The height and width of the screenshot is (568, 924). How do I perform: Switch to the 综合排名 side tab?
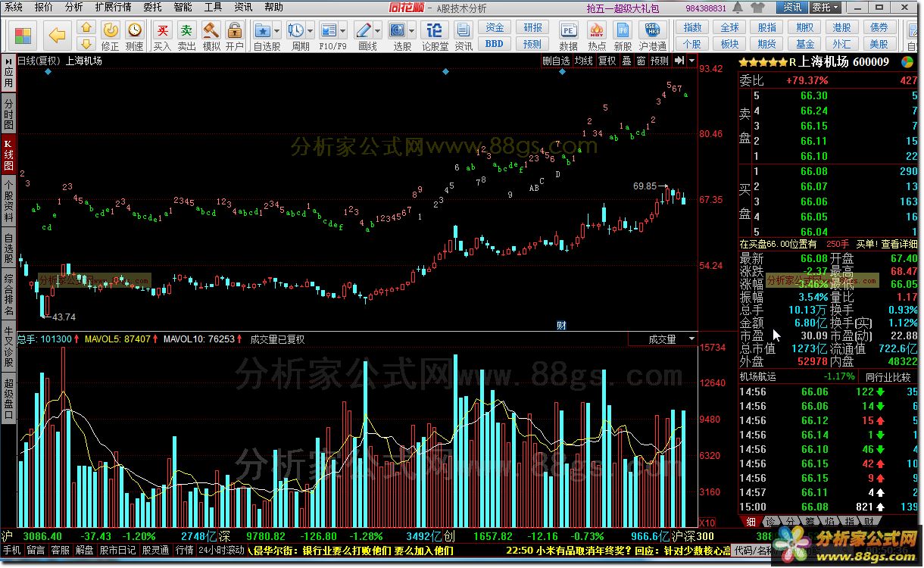tap(8, 295)
